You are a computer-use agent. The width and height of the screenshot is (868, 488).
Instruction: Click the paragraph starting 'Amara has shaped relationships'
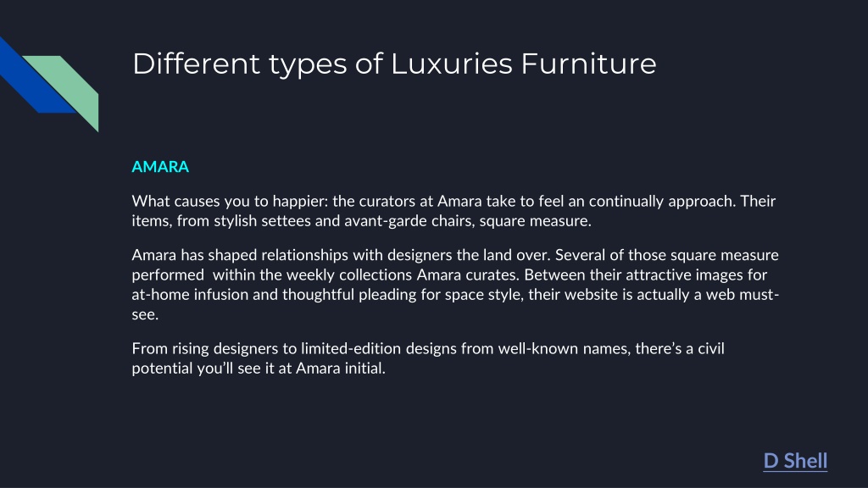[455, 285]
